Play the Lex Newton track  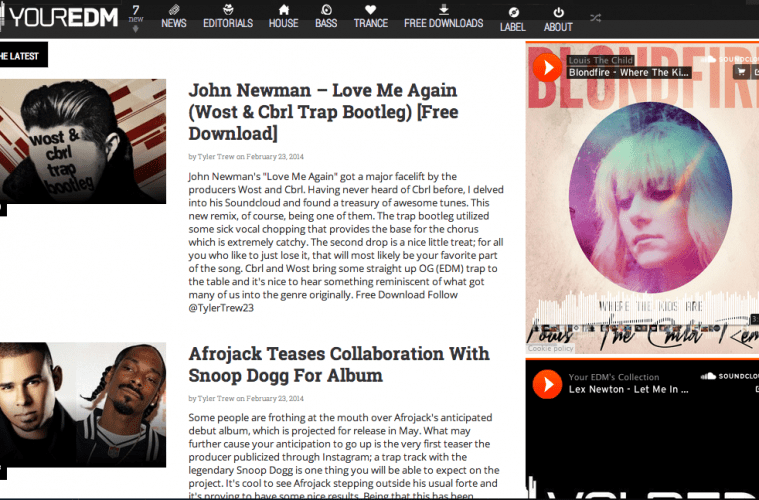click(547, 383)
